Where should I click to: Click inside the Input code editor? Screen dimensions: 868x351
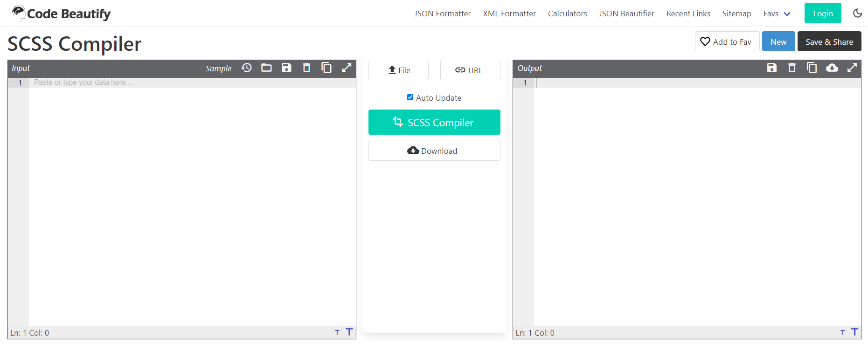coord(192,201)
